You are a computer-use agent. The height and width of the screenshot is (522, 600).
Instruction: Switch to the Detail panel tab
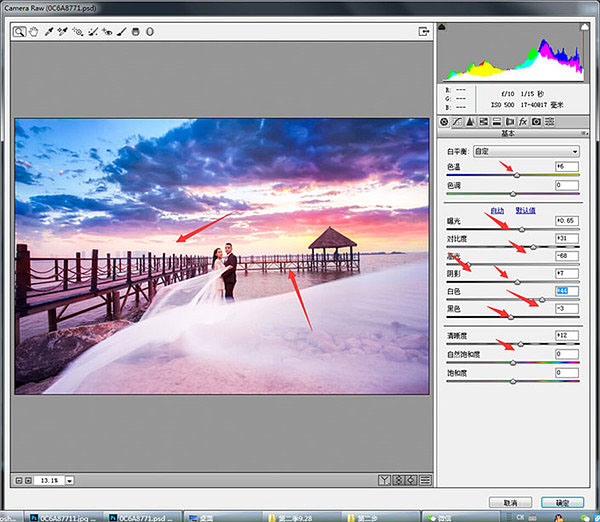[x=471, y=122]
